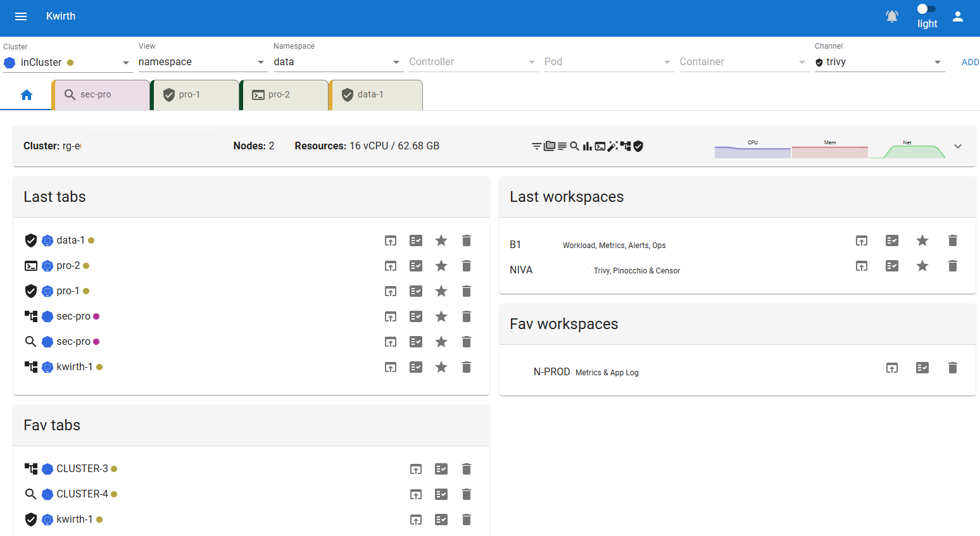980x536 pixels.
Task: Favorite the NIVA workspace with star
Action: (922, 266)
